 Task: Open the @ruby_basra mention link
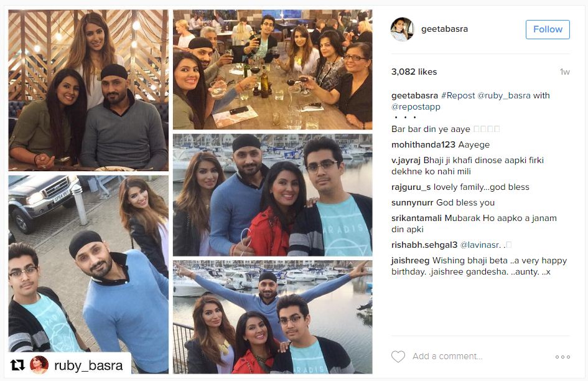point(503,95)
